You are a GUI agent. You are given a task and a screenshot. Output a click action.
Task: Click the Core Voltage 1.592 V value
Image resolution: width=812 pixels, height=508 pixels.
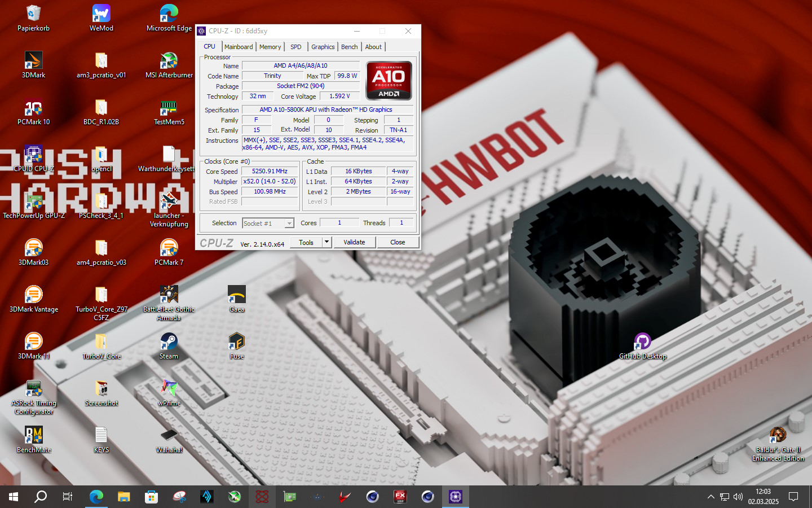[339, 96]
